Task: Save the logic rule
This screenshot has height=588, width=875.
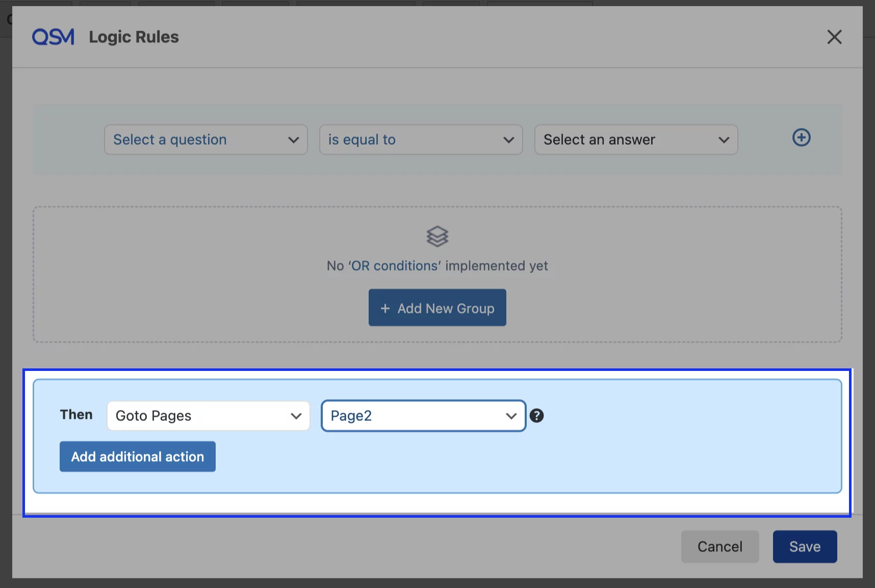Action: [x=805, y=547]
